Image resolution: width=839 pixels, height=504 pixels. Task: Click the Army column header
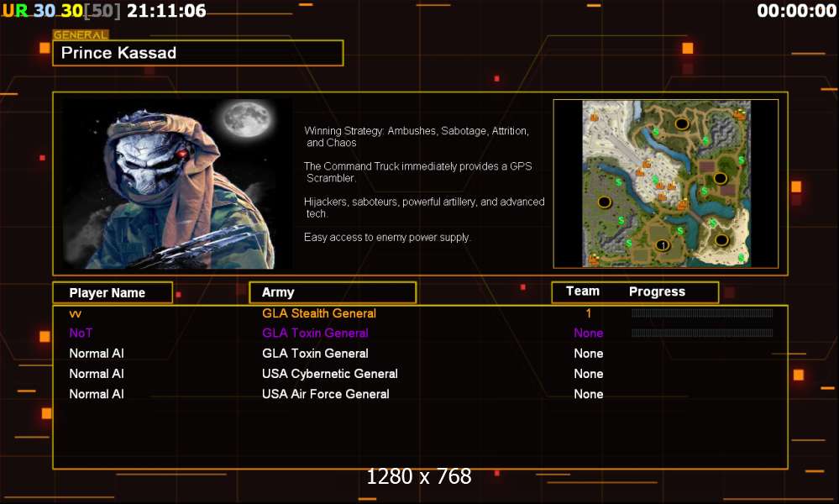coord(333,292)
